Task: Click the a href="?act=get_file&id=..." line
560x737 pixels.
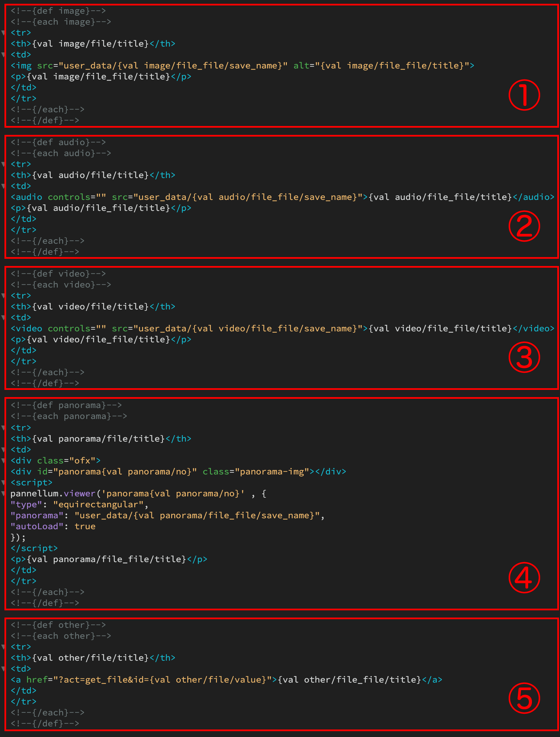Action: click(227, 680)
